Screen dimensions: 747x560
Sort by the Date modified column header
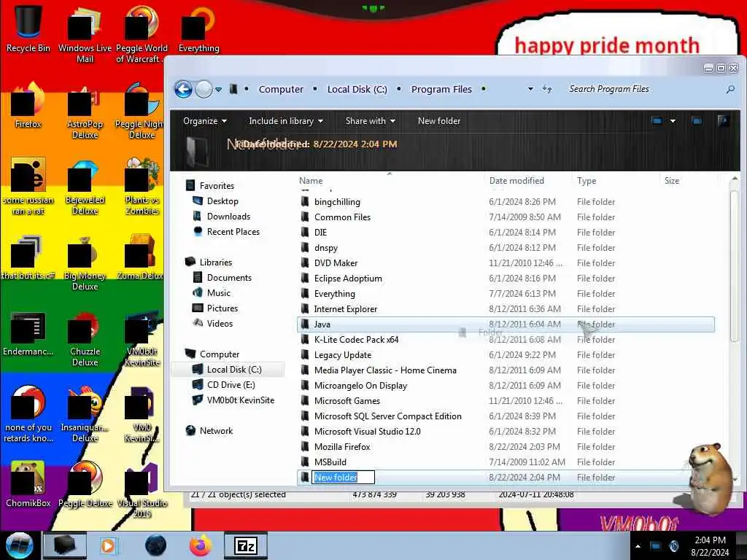pyautogui.click(x=516, y=181)
